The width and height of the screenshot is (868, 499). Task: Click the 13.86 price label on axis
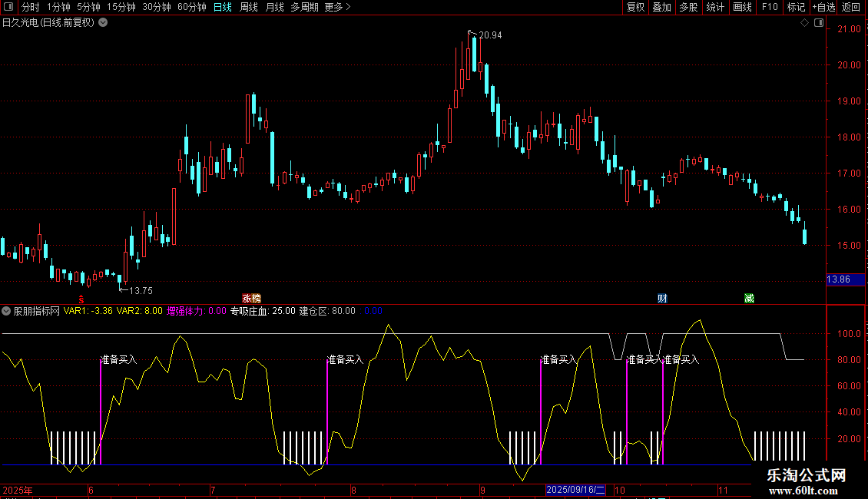[838, 279]
